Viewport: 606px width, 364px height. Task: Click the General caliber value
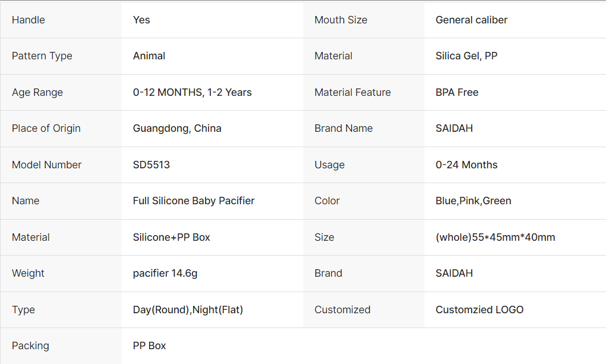point(471,20)
